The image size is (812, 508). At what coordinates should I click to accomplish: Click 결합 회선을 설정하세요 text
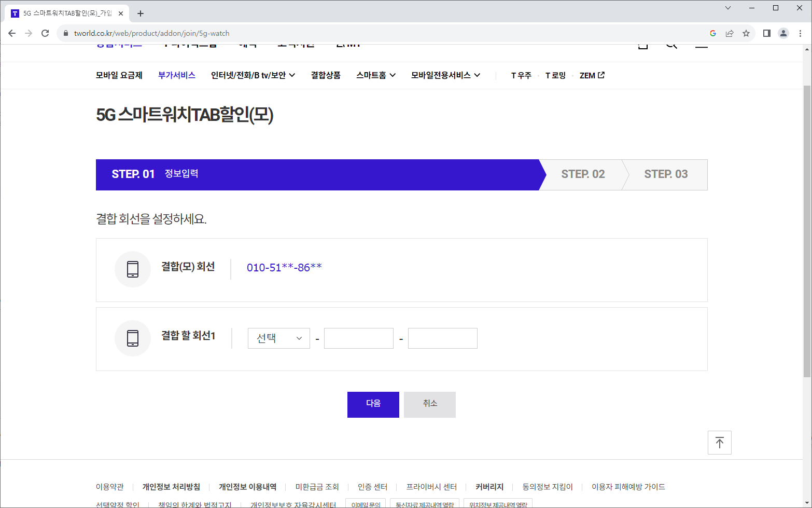pyautogui.click(x=151, y=219)
